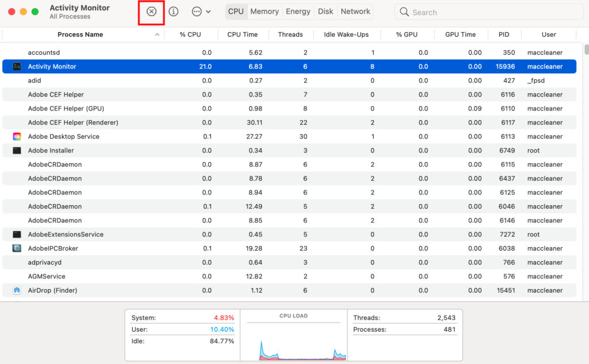The image size is (589, 364).
Task: Switch to the Memory tab
Action: pyautogui.click(x=264, y=12)
